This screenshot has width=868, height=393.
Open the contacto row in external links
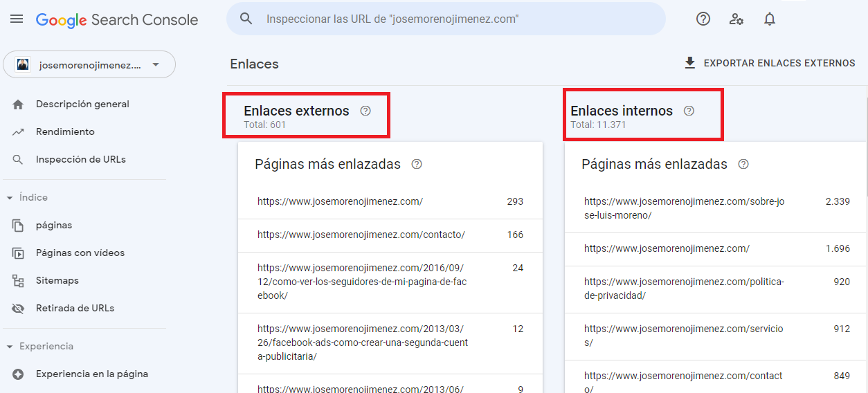(x=390, y=235)
